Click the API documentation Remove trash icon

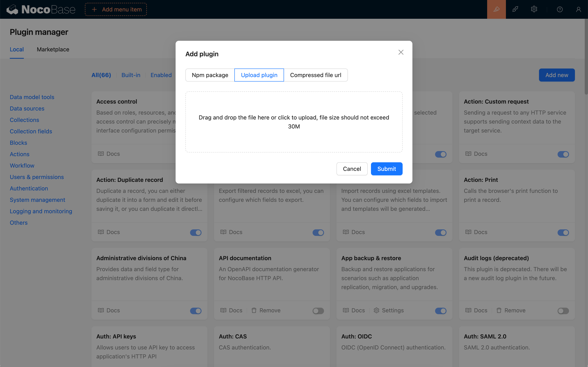(254, 310)
